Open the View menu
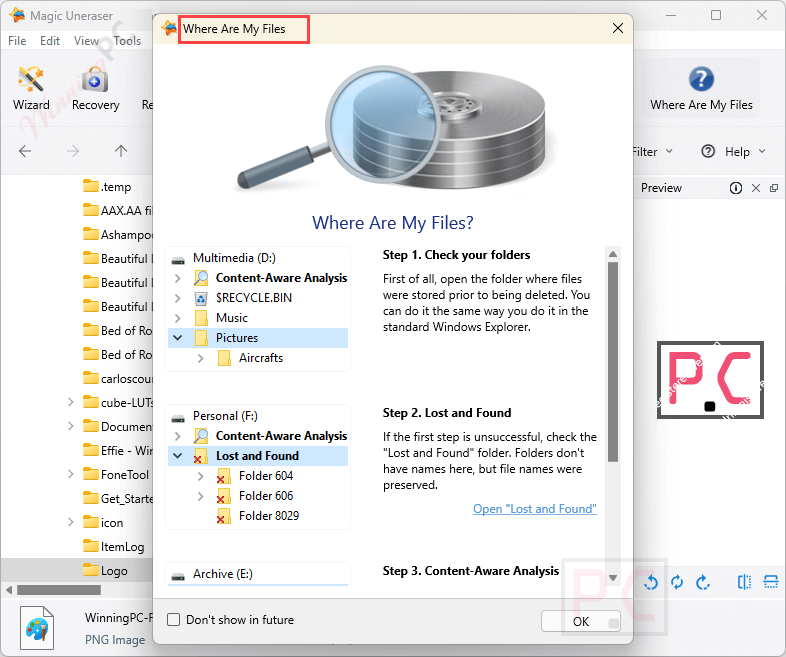Viewport: 786px width, 657px height. (86, 41)
